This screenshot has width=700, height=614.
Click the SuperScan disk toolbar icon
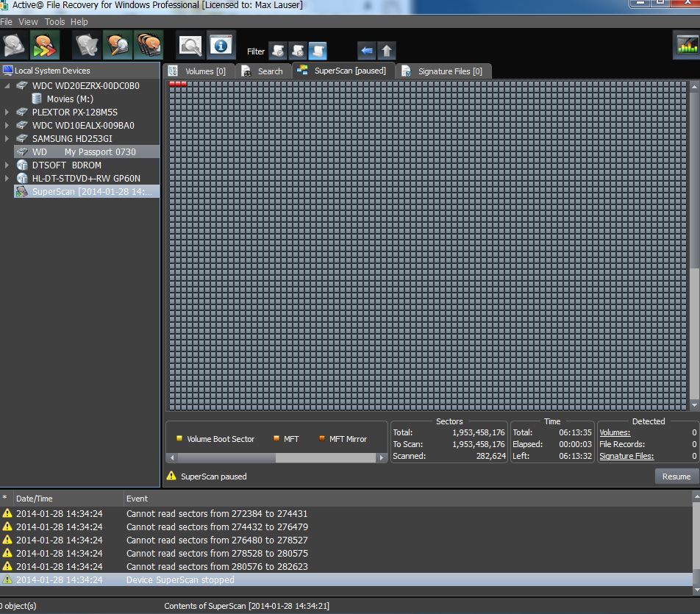tap(45, 46)
